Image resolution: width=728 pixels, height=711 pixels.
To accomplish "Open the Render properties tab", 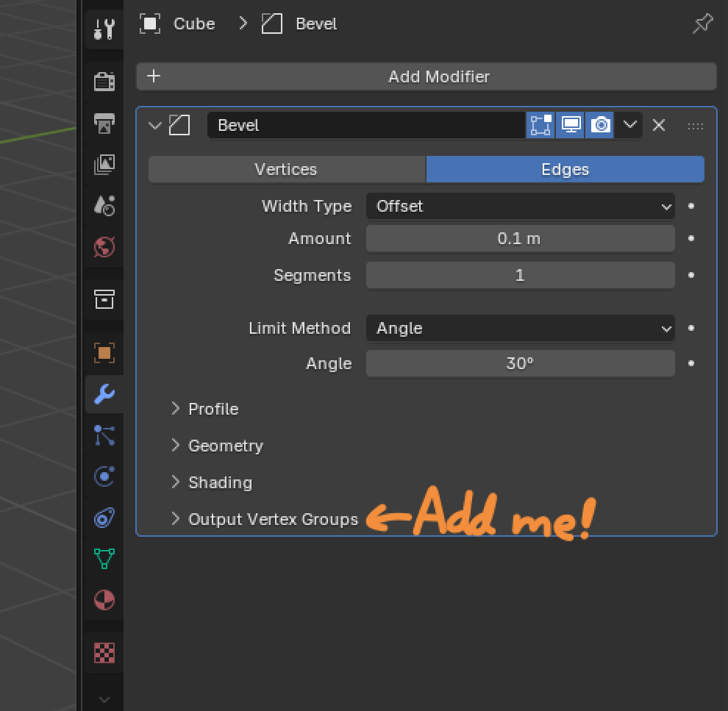I will pyautogui.click(x=104, y=82).
